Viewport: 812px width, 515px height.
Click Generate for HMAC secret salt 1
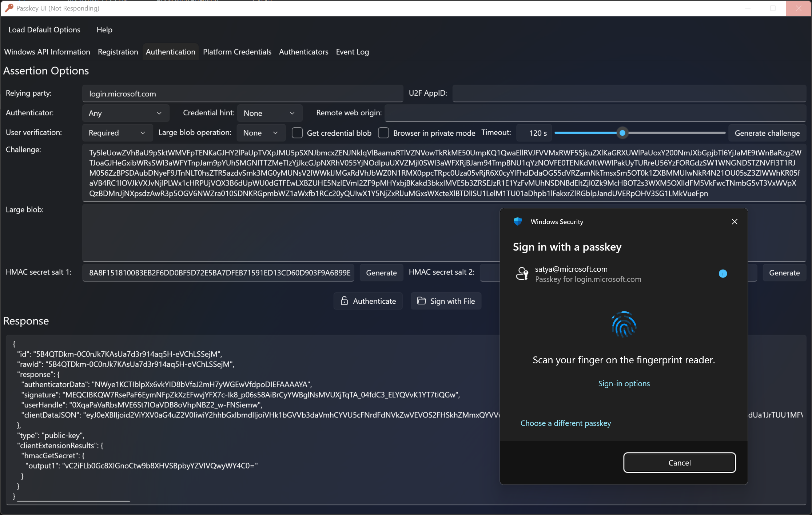click(381, 273)
